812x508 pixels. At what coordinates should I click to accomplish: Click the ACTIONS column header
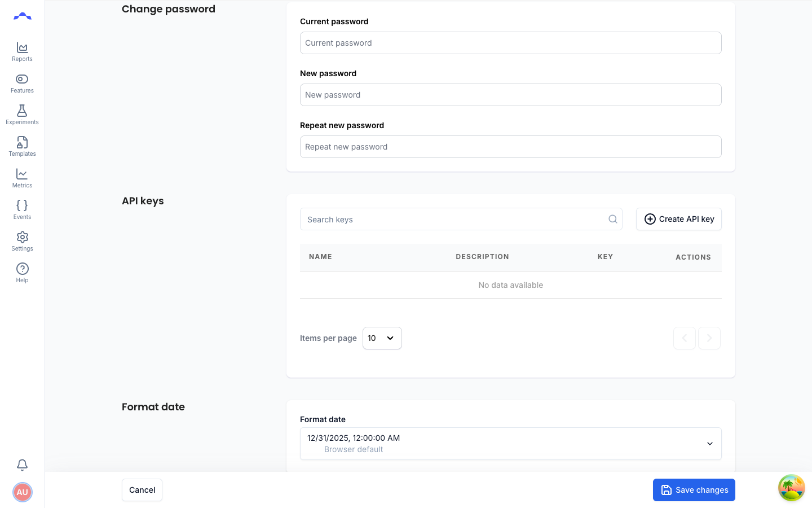click(693, 257)
